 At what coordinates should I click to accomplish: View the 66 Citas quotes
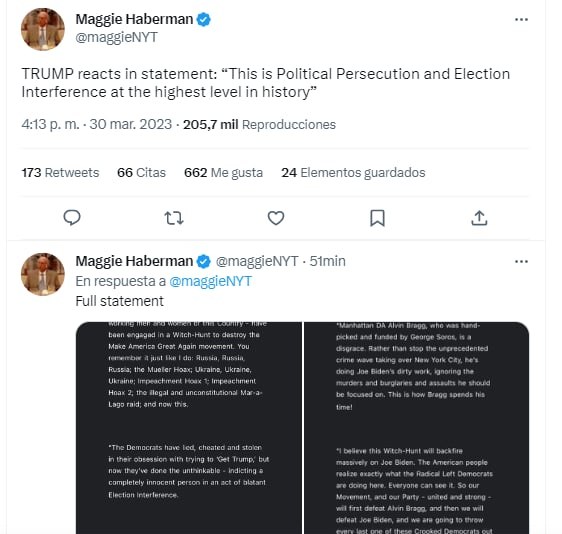tap(142, 173)
